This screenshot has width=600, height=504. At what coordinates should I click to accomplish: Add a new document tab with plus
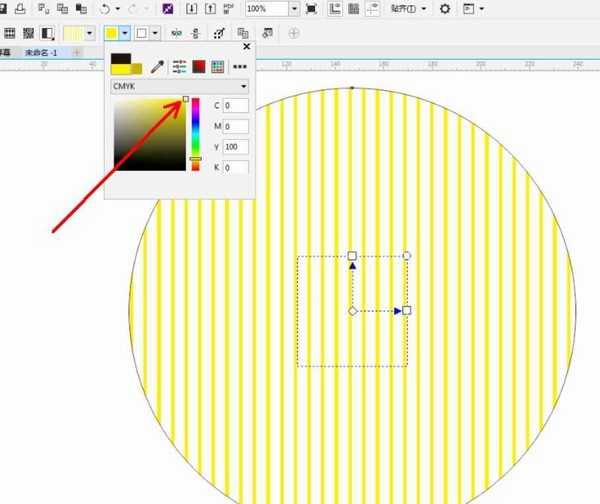coord(78,51)
